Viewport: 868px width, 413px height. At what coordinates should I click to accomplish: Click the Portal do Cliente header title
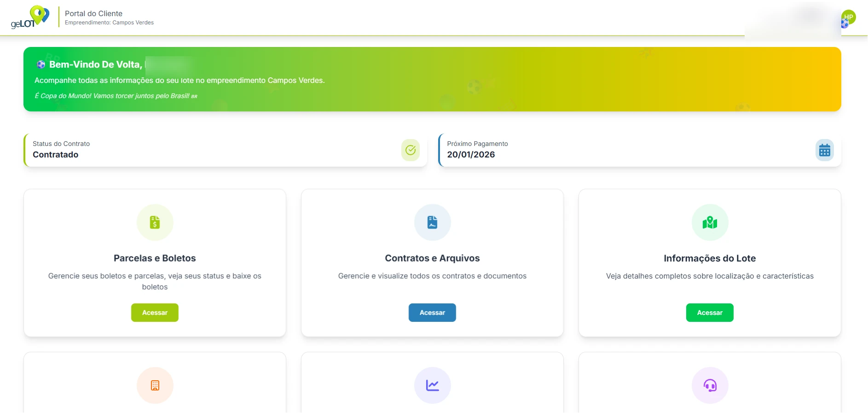click(x=93, y=13)
